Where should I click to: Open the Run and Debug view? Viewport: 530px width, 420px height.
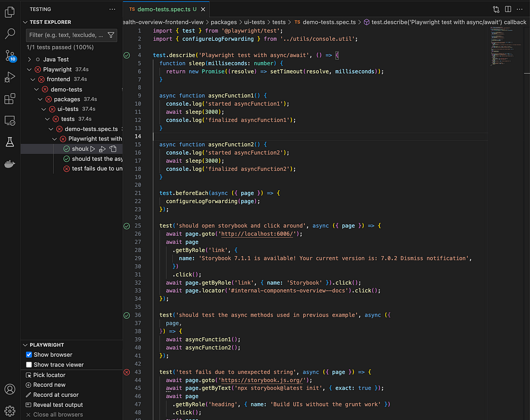click(x=10, y=77)
